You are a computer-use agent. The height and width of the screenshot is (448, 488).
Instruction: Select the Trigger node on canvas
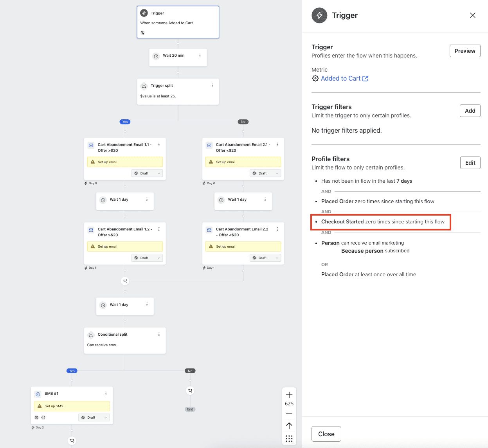click(178, 22)
